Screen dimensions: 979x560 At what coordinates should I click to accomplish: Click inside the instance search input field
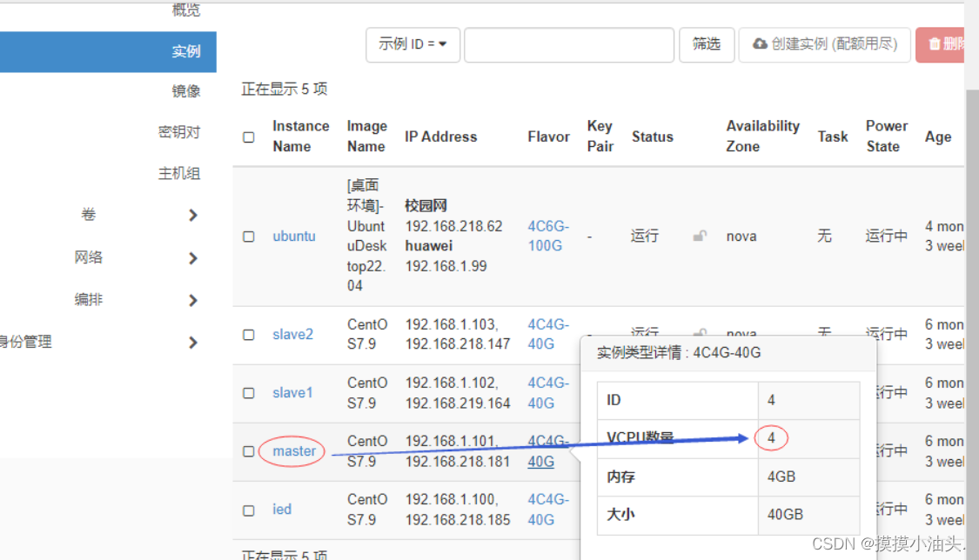coord(568,44)
